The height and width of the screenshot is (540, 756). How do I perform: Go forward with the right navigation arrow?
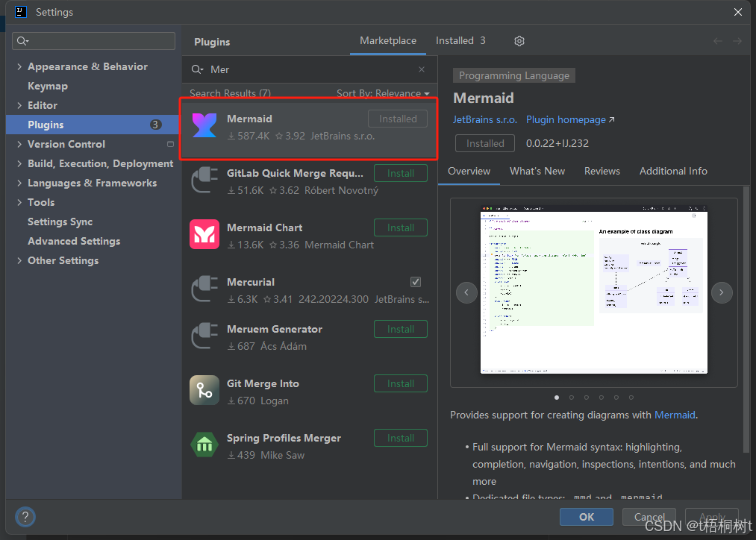coord(737,41)
